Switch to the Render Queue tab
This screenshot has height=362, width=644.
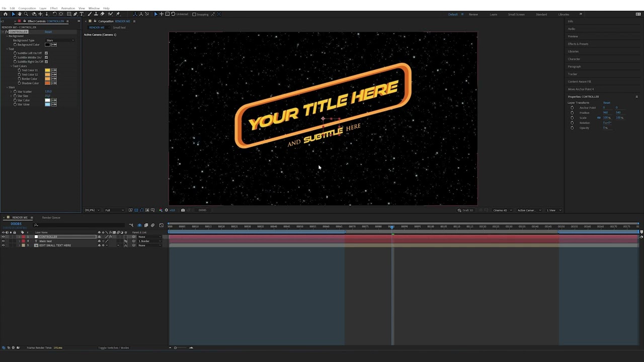[51, 218]
